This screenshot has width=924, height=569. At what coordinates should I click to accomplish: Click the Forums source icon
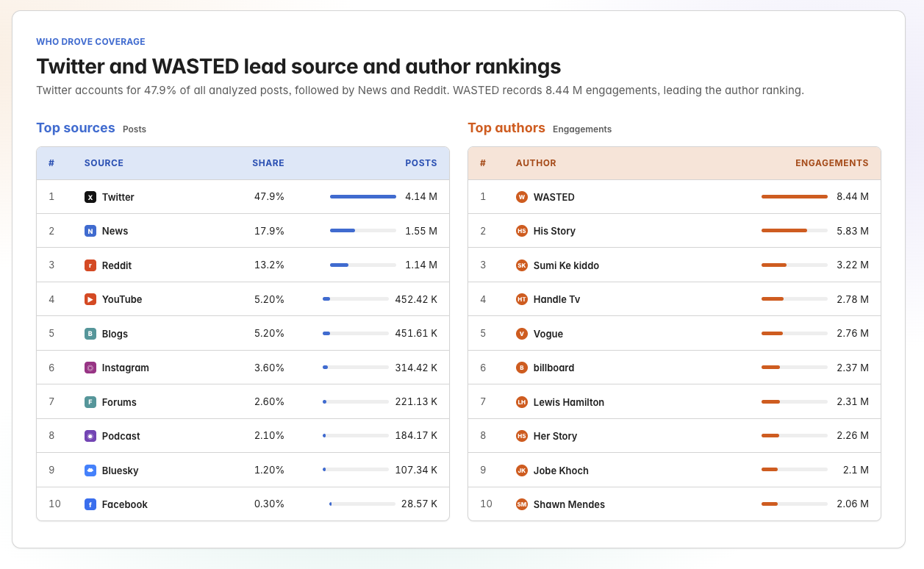(x=90, y=402)
